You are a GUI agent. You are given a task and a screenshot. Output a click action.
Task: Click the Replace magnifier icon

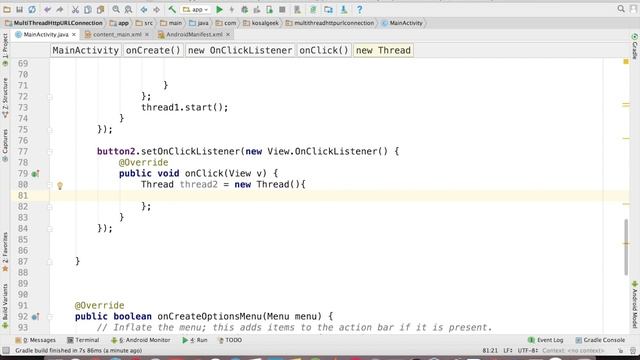(128, 9)
